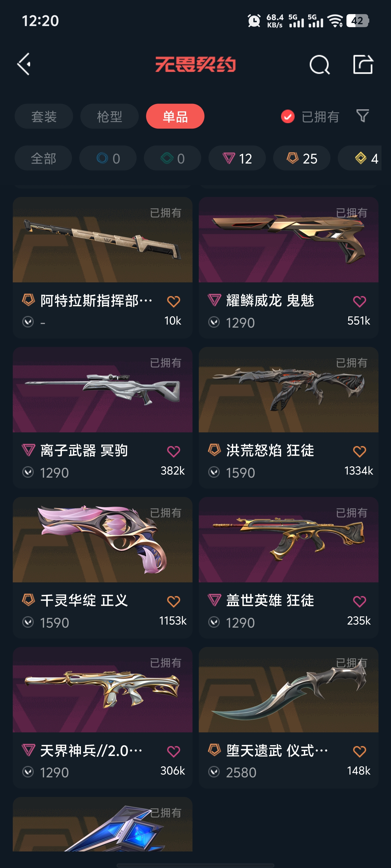Open 堕天遗武 仪式 knife thumbnail
Image resolution: width=391 pixels, height=868 pixels.
tap(288, 690)
